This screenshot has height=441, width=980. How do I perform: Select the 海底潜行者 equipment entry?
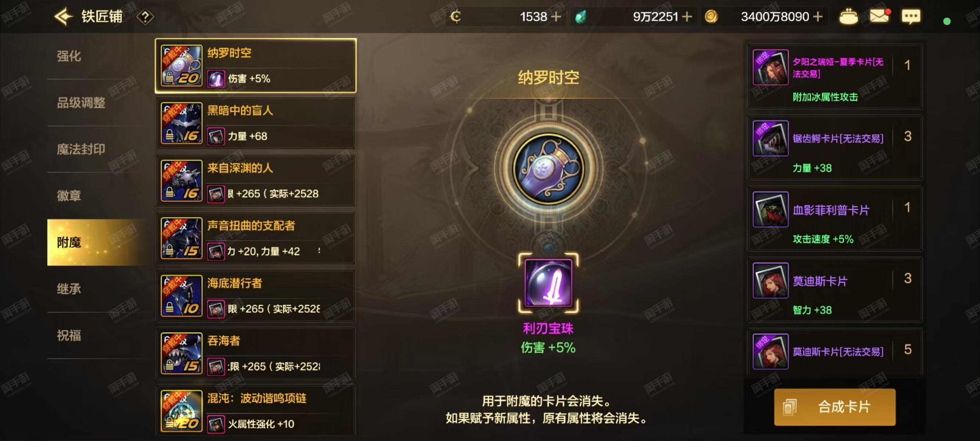[x=256, y=296]
